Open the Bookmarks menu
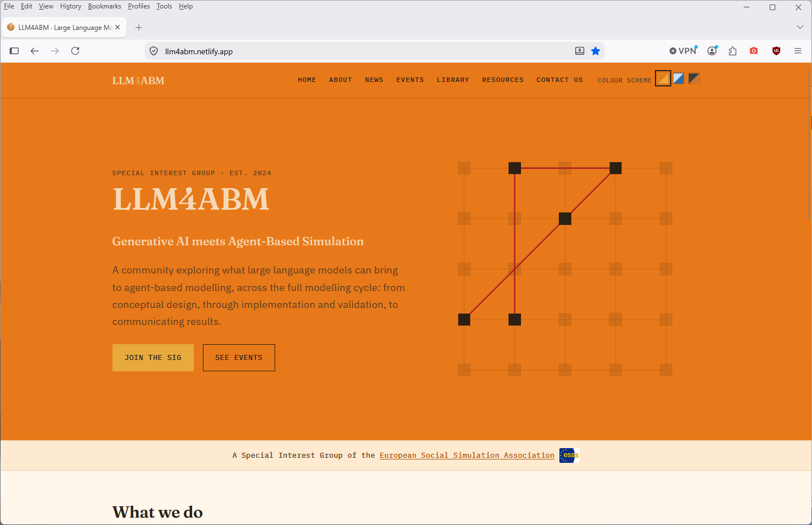This screenshot has width=812, height=525. (105, 6)
